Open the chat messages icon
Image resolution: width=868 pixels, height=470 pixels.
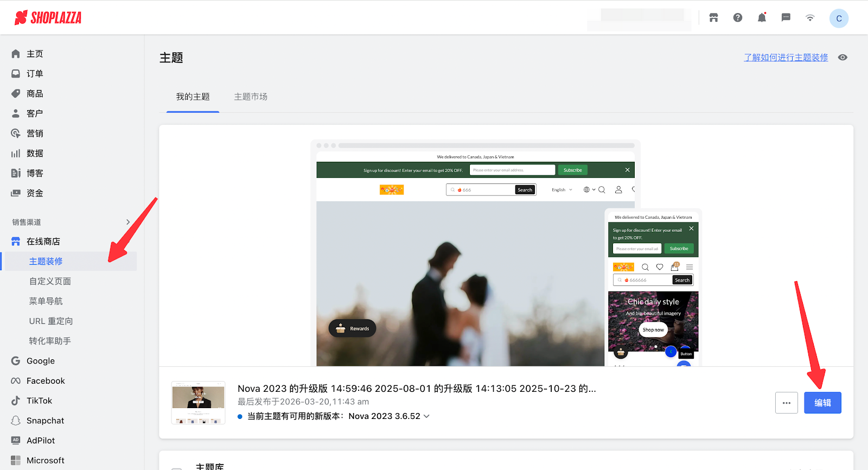786,18
